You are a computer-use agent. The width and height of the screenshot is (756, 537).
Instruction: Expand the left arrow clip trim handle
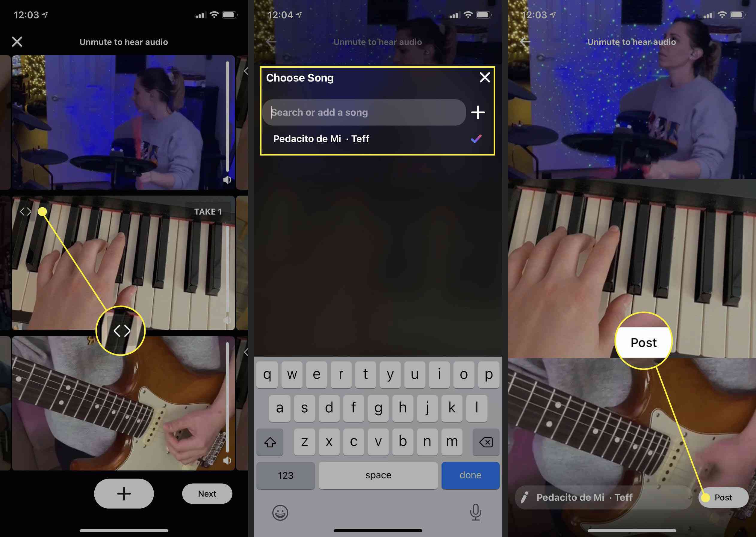point(25,211)
